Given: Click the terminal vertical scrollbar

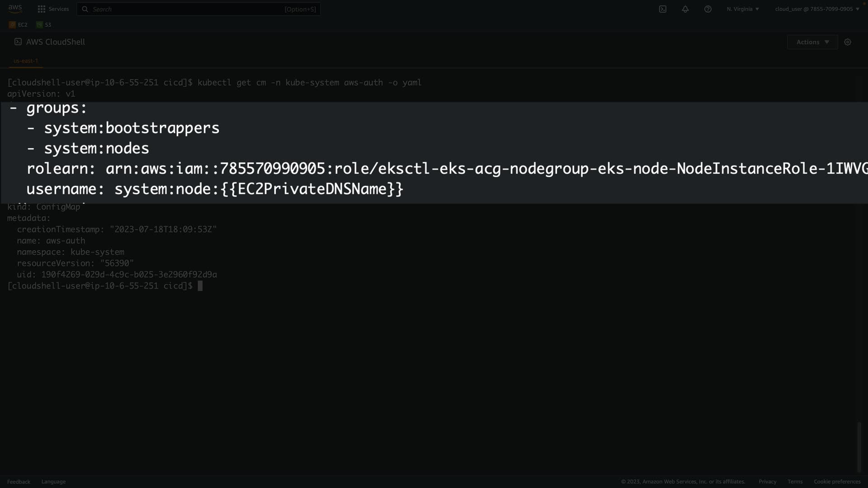Looking at the screenshot, I should (x=859, y=447).
